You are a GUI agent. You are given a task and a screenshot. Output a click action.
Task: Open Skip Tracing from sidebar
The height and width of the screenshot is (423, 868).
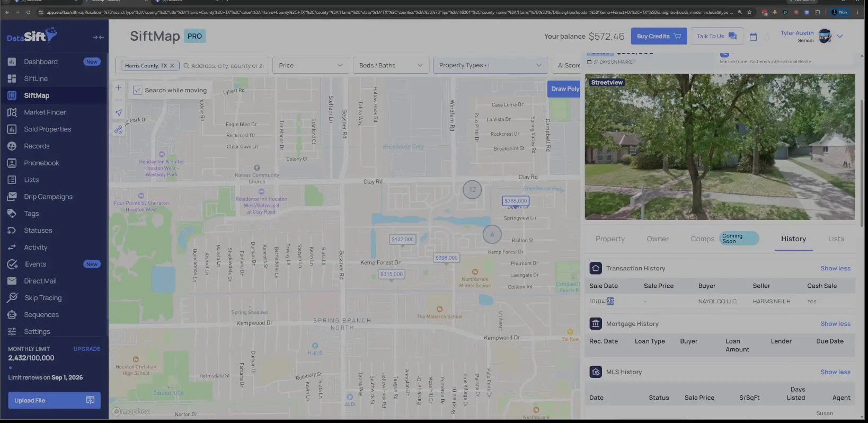click(x=43, y=298)
